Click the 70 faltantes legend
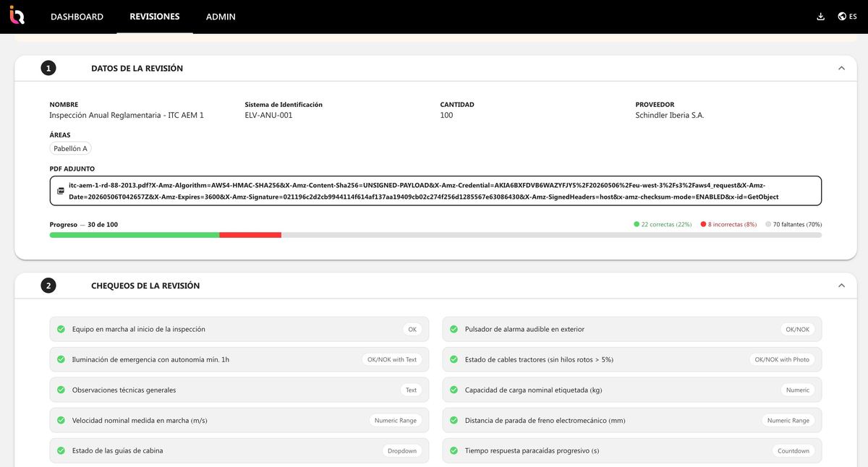868x467 pixels. (x=793, y=225)
